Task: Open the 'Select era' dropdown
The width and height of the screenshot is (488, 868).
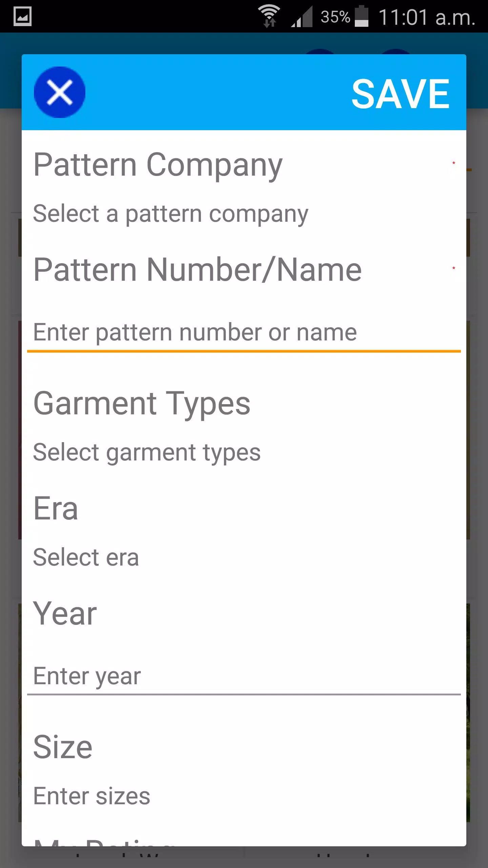Action: tap(86, 557)
